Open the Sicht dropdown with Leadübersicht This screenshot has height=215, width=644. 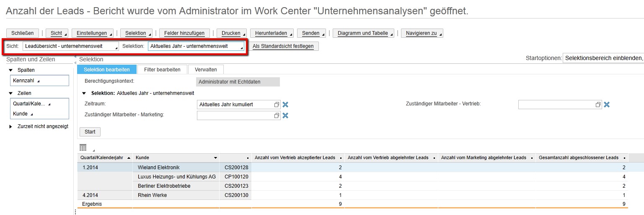tap(70, 46)
